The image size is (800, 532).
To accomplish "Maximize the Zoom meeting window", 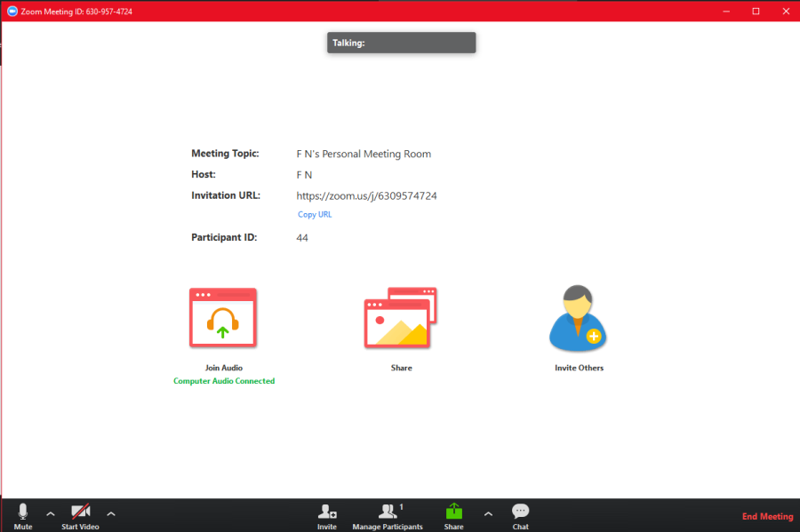I will coord(756,12).
